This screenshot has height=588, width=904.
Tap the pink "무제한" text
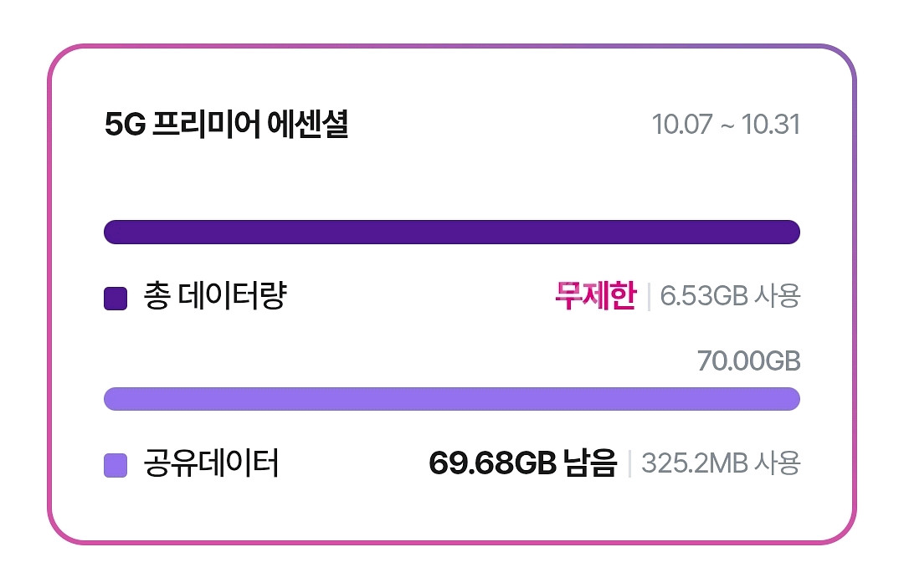pos(595,296)
